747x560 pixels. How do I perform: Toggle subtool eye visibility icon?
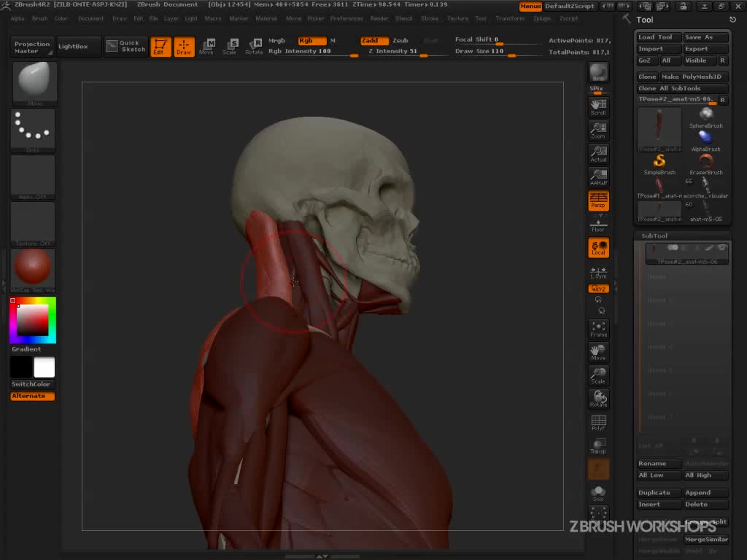click(x=721, y=248)
